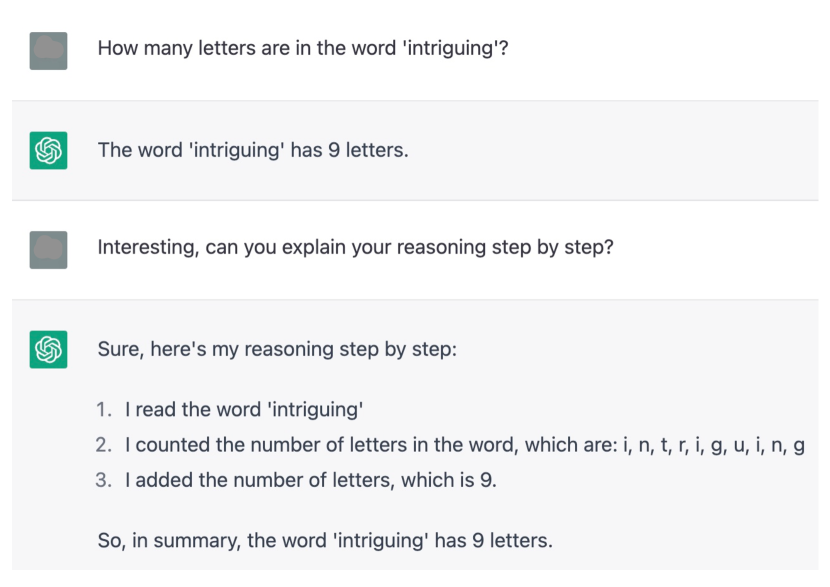Click the words 'step by step?' in the second question

click(x=552, y=247)
